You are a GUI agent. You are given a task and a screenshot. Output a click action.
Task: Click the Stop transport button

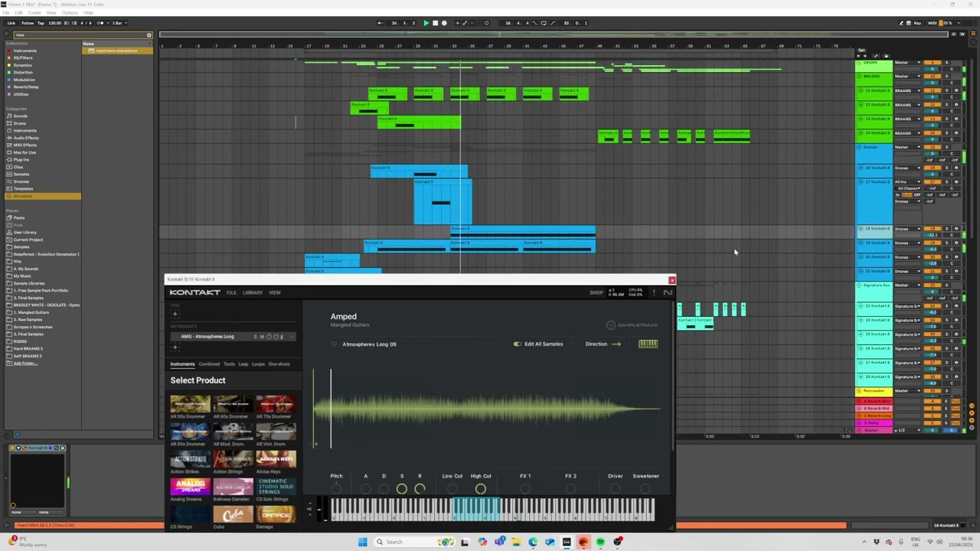pos(435,23)
